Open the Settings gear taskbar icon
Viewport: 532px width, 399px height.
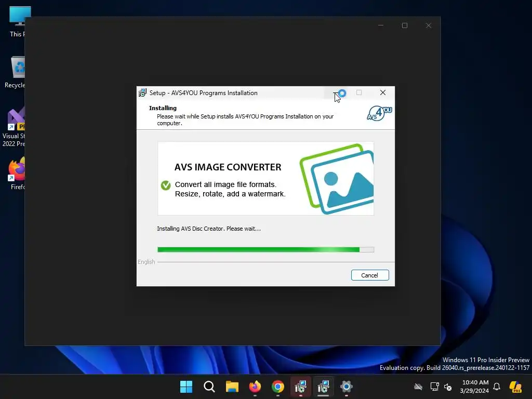click(x=347, y=387)
